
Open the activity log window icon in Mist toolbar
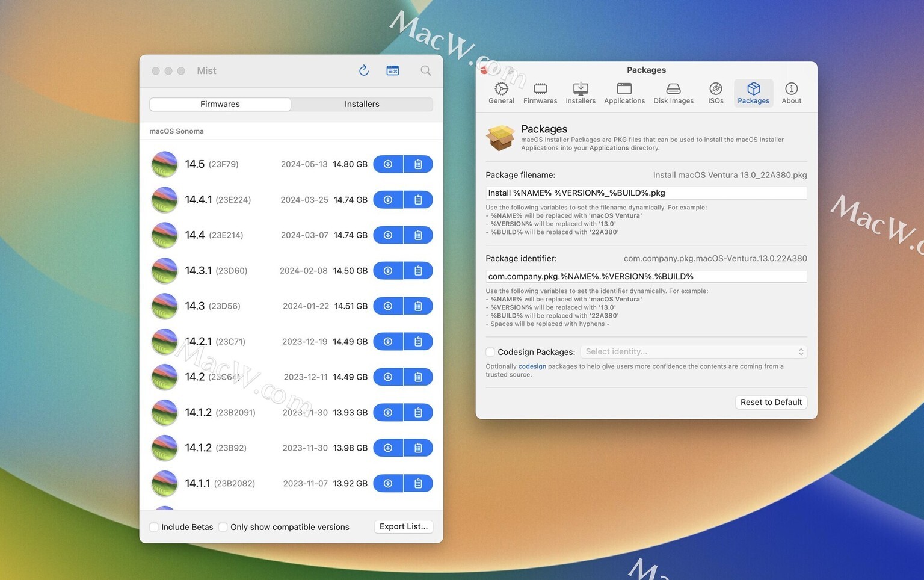click(x=393, y=70)
